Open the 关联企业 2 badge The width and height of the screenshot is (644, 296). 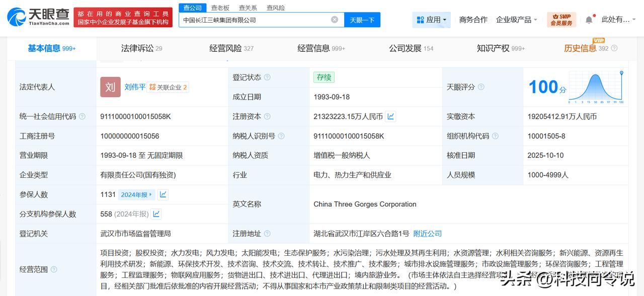point(169,87)
